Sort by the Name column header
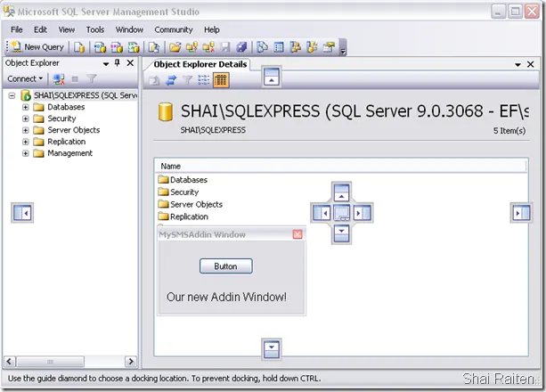This screenshot has width=546, height=392. (x=341, y=166)
